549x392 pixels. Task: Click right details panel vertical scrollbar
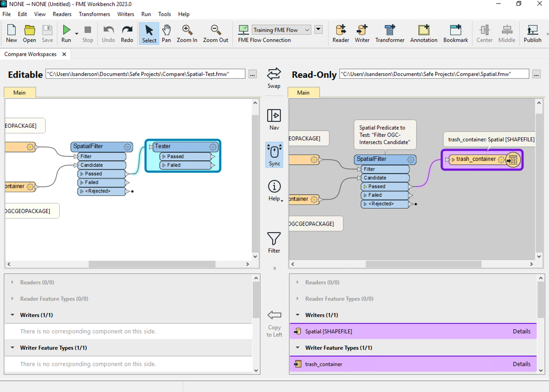pos(541,300)
